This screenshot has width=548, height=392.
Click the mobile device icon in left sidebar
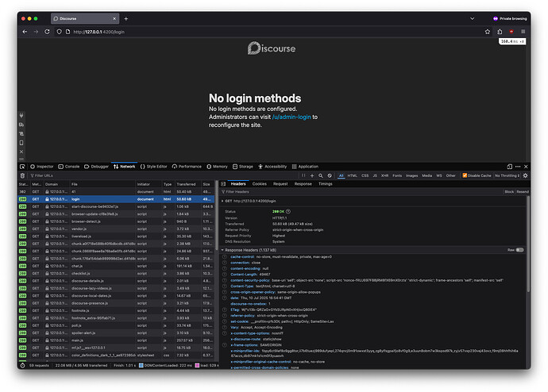21,142
